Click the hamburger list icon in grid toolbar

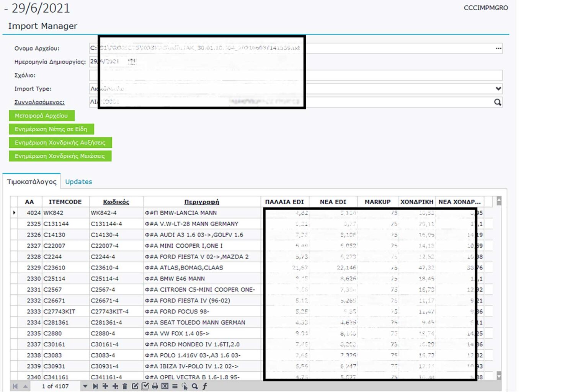pyautogui.click(x=175, y=386)
